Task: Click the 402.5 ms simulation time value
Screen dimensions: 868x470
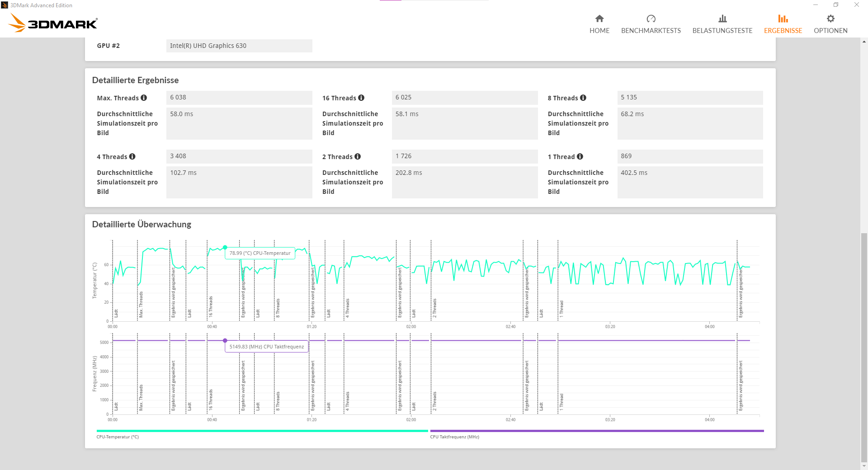Action: point(690,182)
